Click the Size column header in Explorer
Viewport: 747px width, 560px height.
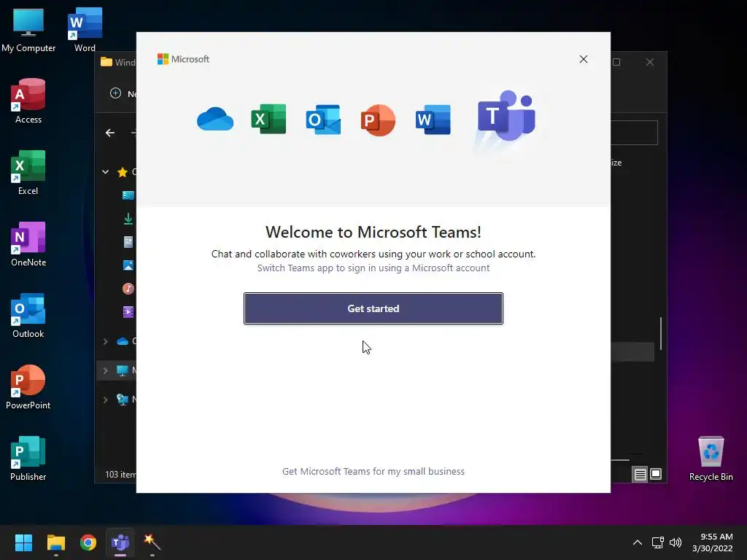pos(616,163)
